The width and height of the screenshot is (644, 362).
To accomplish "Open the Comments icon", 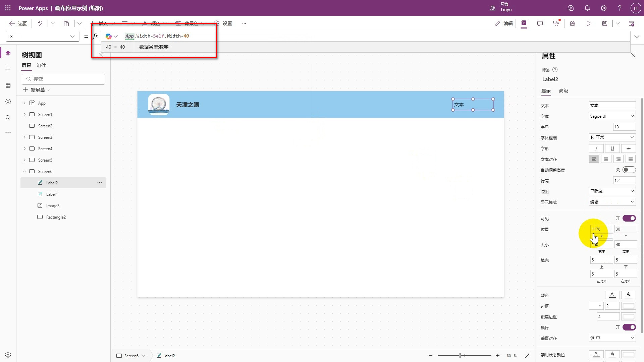I will 540,23.
